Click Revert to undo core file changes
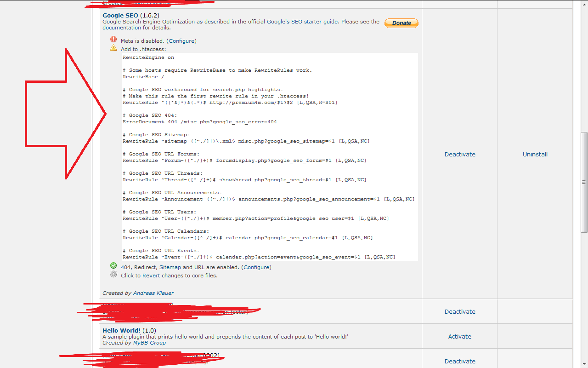Image resolution: width=588 pixels, height=368 pixels. [x=151, y=276]
